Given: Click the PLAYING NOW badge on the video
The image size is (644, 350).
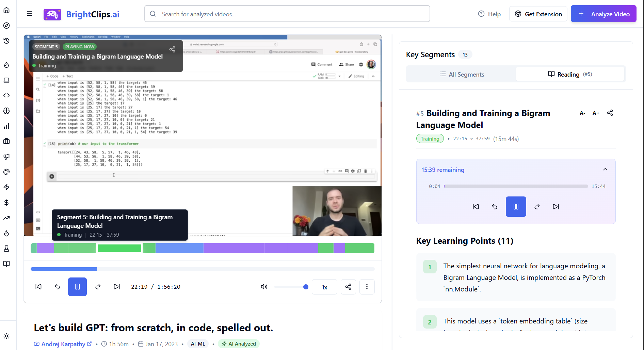Looking at the screenshot, I should click(80, 47).
